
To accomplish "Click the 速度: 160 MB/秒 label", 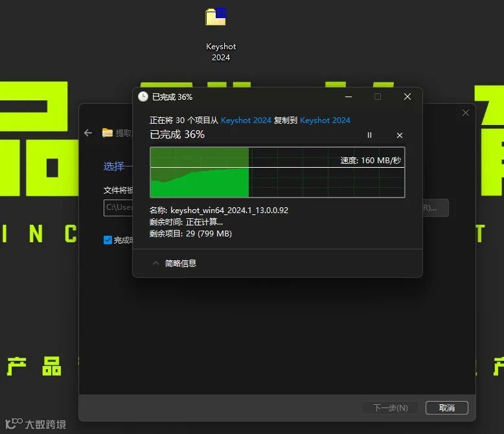I will 371,161.
